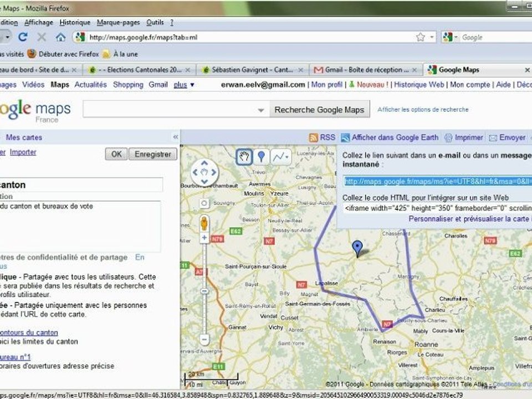532x399 pixels.
Task: Open Afficher les options de recherche
Action: [x=423, y=110]
